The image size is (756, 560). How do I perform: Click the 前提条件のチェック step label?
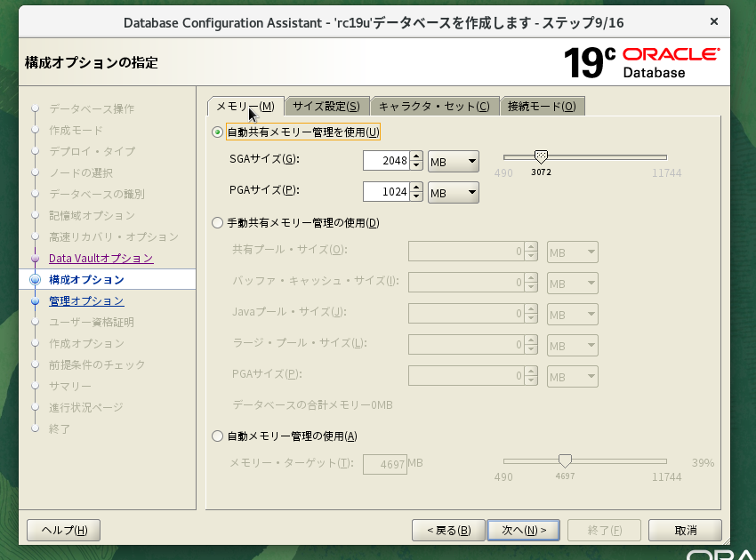[97, 364]
